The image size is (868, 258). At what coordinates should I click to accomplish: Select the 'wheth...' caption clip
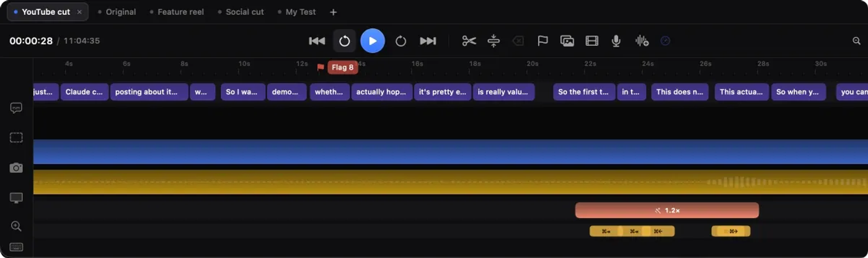click(330, 92)
